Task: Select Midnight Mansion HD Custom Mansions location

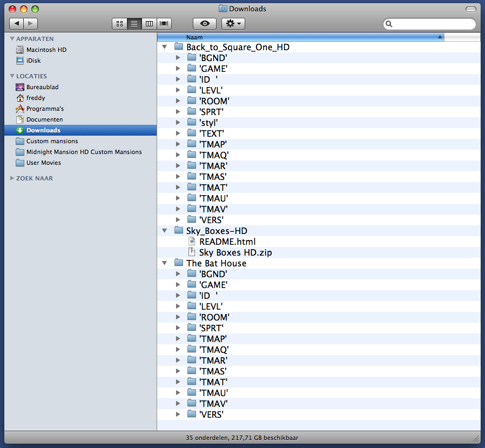Action: click(84, 152)
